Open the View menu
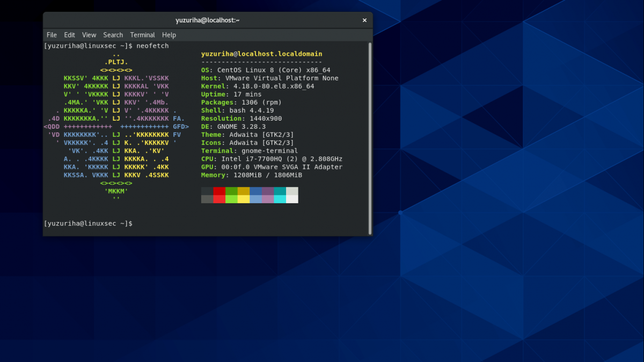This screenshot has width=644, height=362. [x=89, y=35]
